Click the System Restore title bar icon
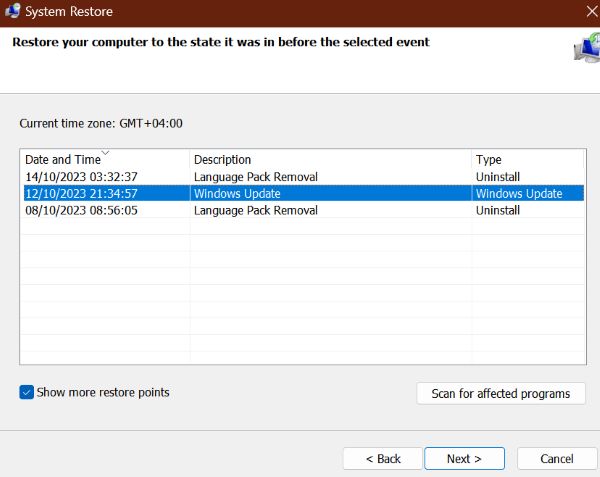The height and width of the screenshot is (477, 600). pos(12,11)
